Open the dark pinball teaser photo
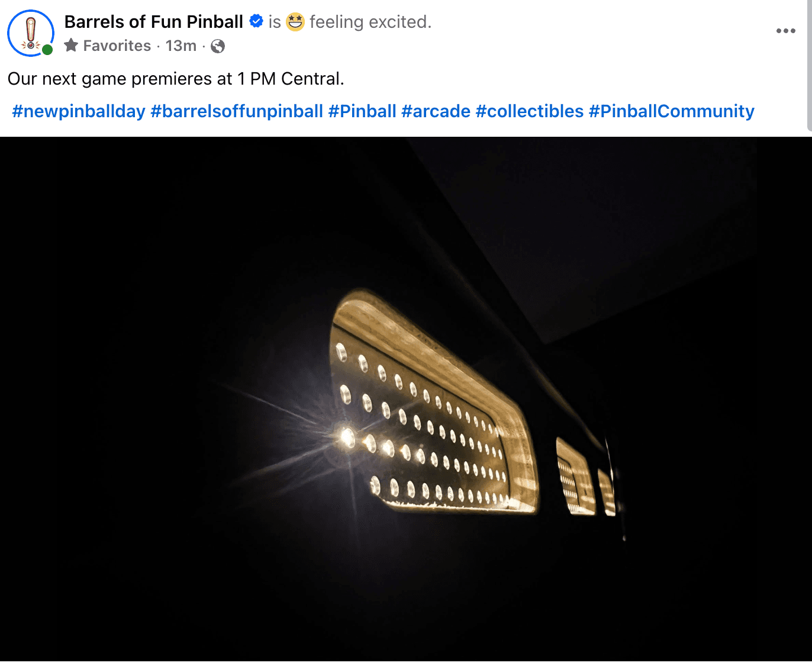Screen dimensions: 812x669 (x=406, y=399)
